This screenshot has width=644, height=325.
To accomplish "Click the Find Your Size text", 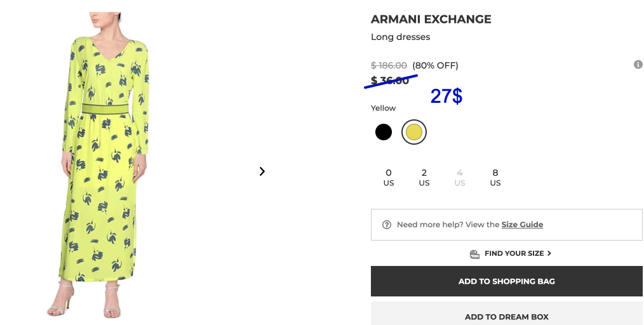I will [514, 253].
